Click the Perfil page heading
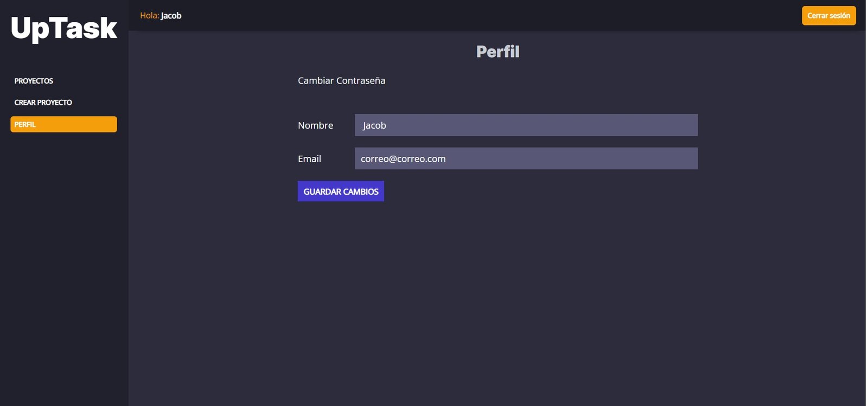Image resolution: width=868 pixels, height=406 pixels. (497, 52)
